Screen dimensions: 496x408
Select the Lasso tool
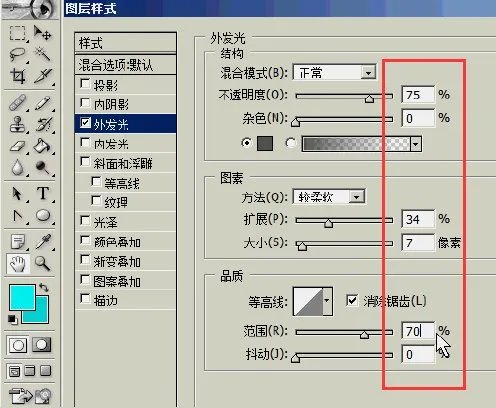(x=17, y=54)
